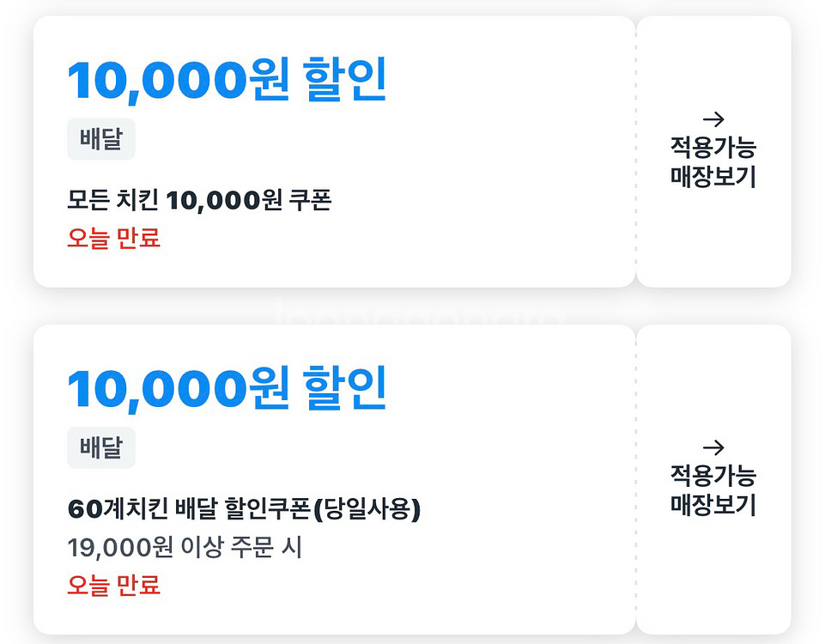Click the arrow icon on 60계치킨 coupon
Screen dimensions: 825x644
coord(713,447)
